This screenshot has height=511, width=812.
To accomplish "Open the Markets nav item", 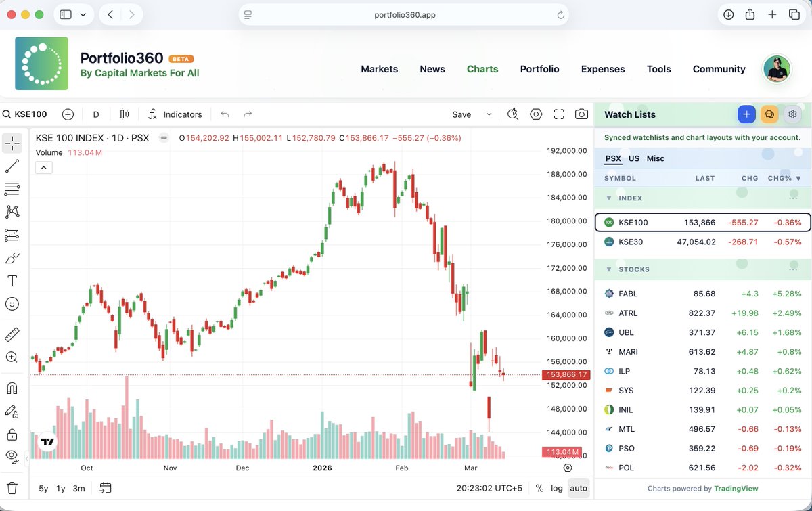I will (380, 69).
